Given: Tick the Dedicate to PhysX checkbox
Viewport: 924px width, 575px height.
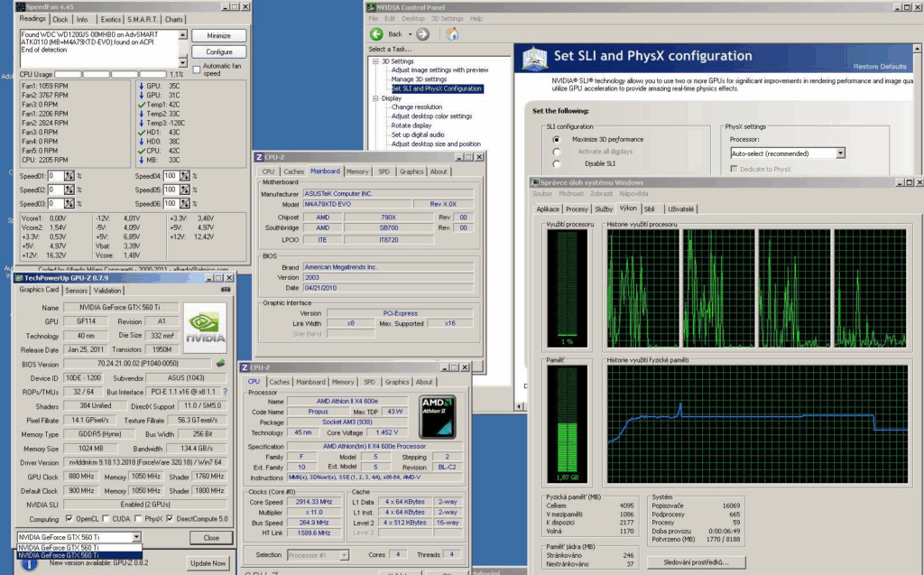Looking at the screenshot, I should tap(734, 170).
